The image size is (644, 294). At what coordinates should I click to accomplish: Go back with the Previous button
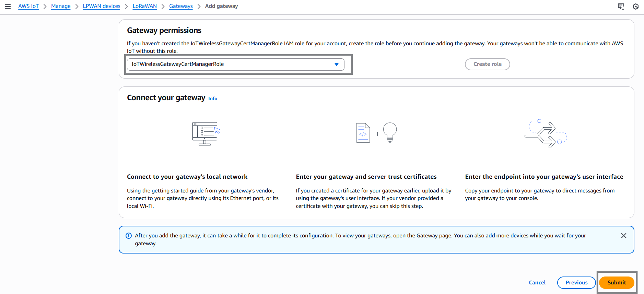576,283
